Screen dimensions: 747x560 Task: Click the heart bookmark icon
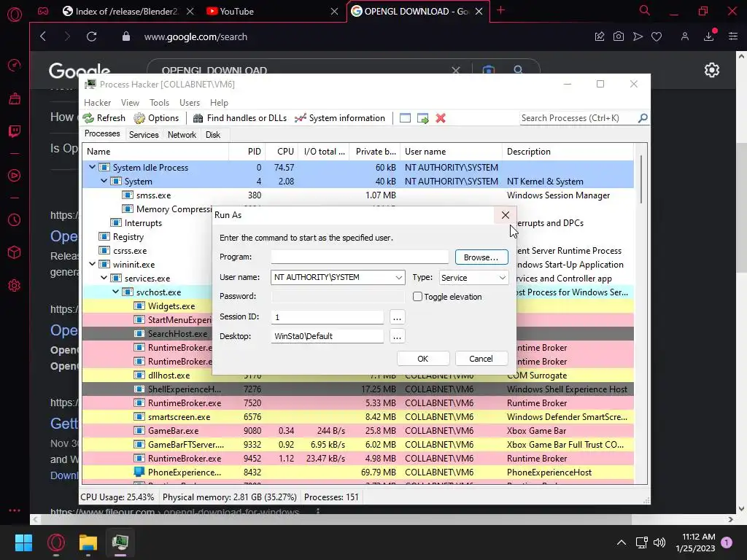[657, 36]
